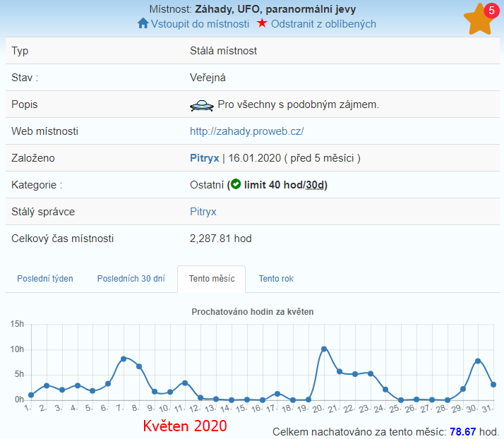Image resolution: width=504 pixels, height=439 pixels.
Task: Click the small red star icon
Action: pyautogui.click(x=262, y=23)
